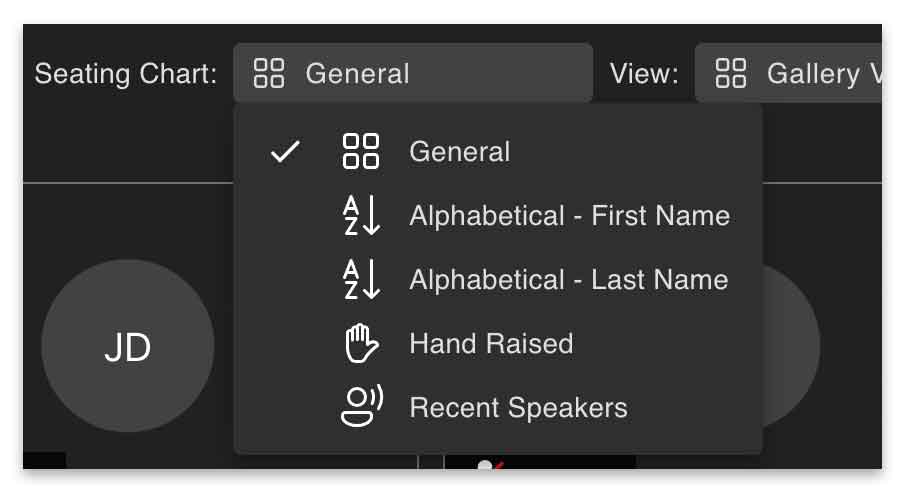Click the grid icon beside General in menu
Screen dimensions: 903x493
point(361,151)
